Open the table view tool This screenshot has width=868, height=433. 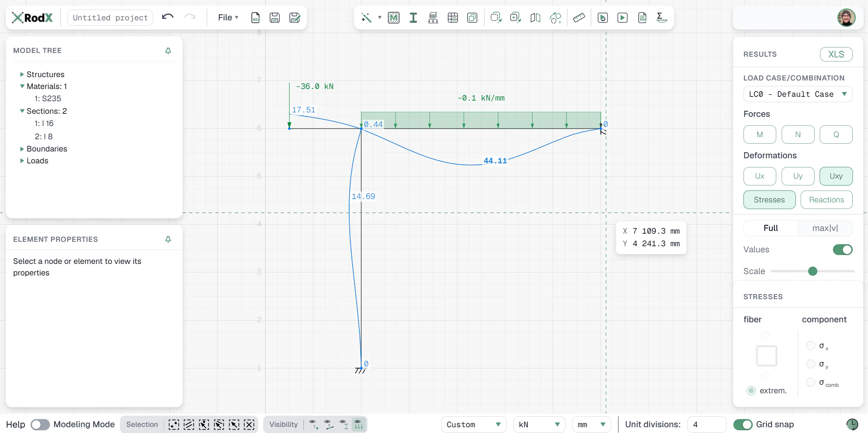453,18
